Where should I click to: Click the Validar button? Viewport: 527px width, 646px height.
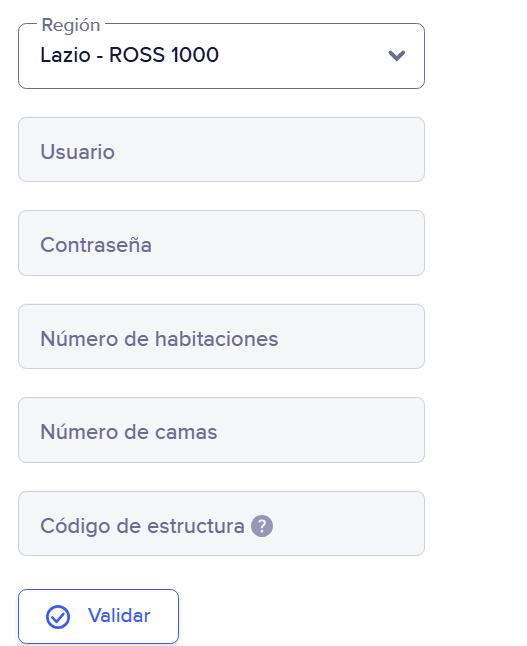pos(98,616)
